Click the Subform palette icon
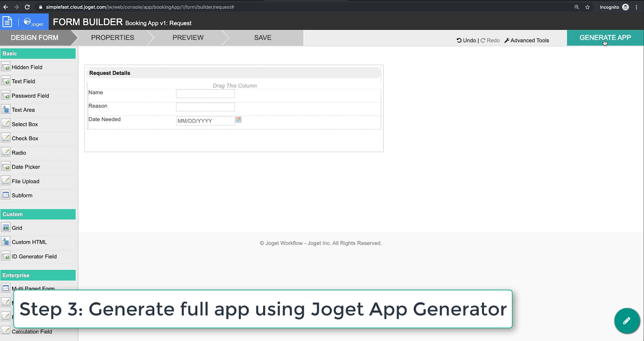644x341 pixels. pos(6,195)
